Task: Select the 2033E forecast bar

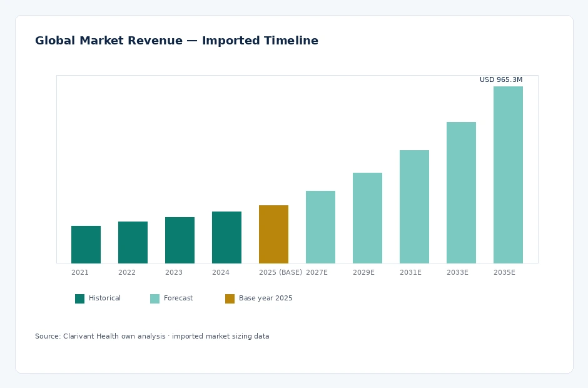Action: pos(461,193)
